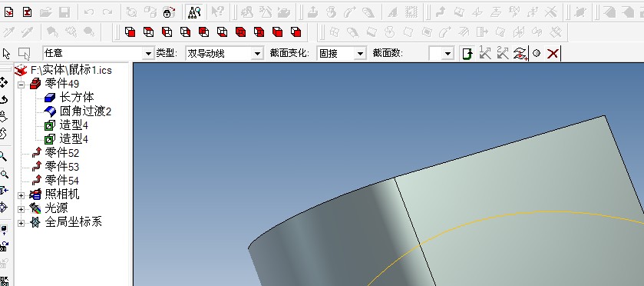Open the design tree search icon
Image resolution: width=644 pixels, height=286 pixels.
pos(194,13)
